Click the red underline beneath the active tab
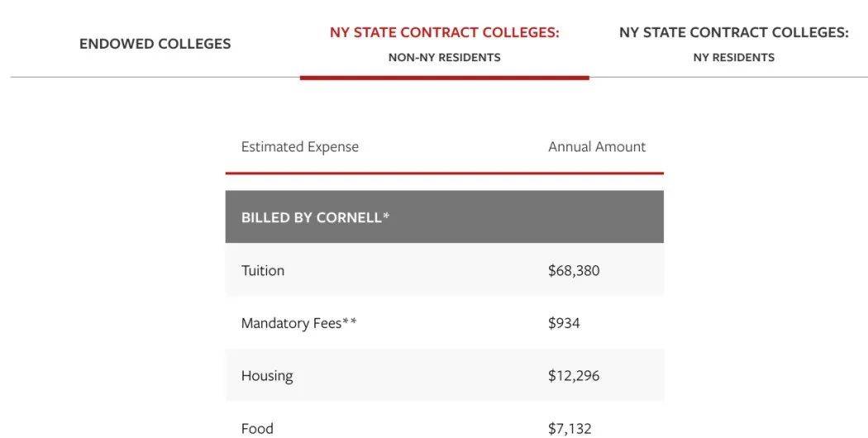Image resolution: width=868 pixels, height=438 pixels. coord(444,78)
